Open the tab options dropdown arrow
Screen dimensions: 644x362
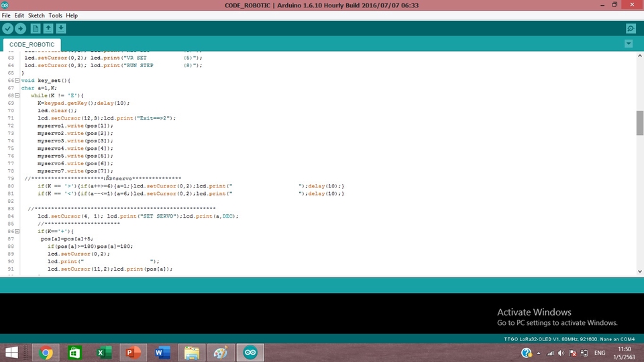point(629,44)
